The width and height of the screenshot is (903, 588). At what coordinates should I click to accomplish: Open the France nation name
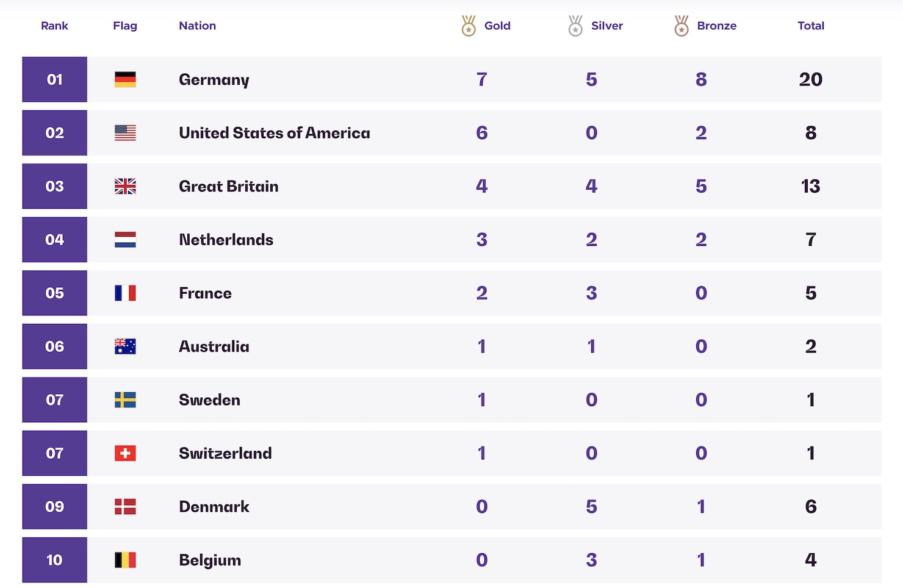[x=205, y=293]
